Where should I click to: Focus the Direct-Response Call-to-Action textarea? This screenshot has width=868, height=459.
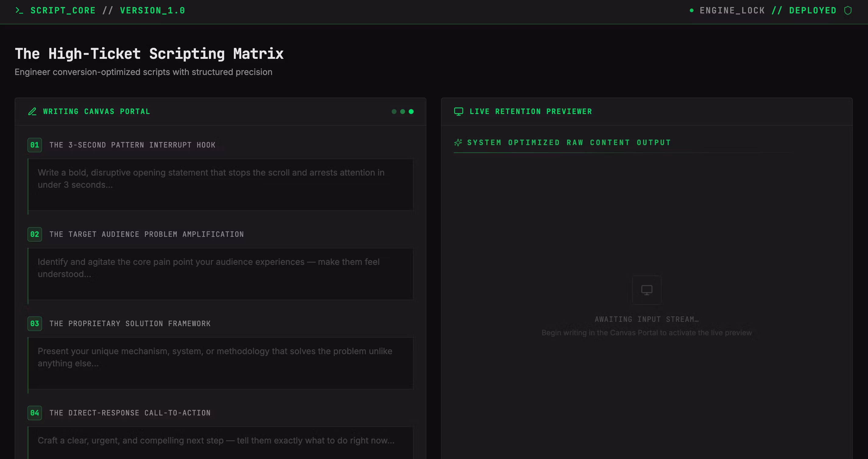[x=221, y=443]
